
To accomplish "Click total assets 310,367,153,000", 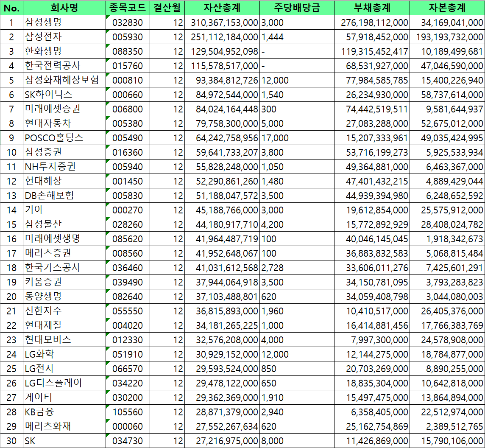I will pyautogui.click(x=222, y=22).
